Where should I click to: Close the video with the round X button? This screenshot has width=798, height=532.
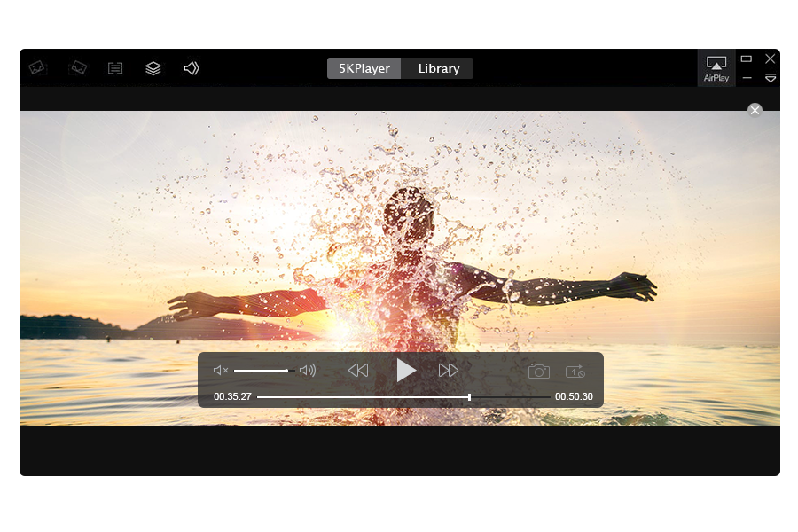(x=755, y=110)
